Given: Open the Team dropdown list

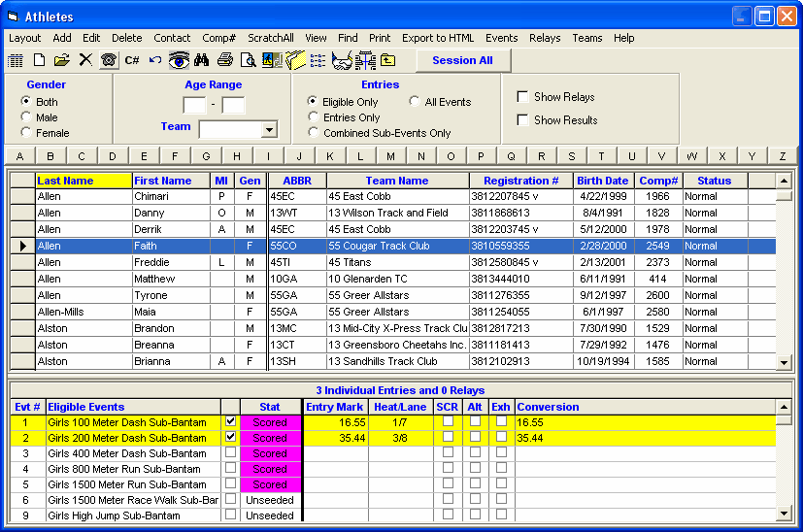Looking at the screenshot, I should click(x=269, y=129).
